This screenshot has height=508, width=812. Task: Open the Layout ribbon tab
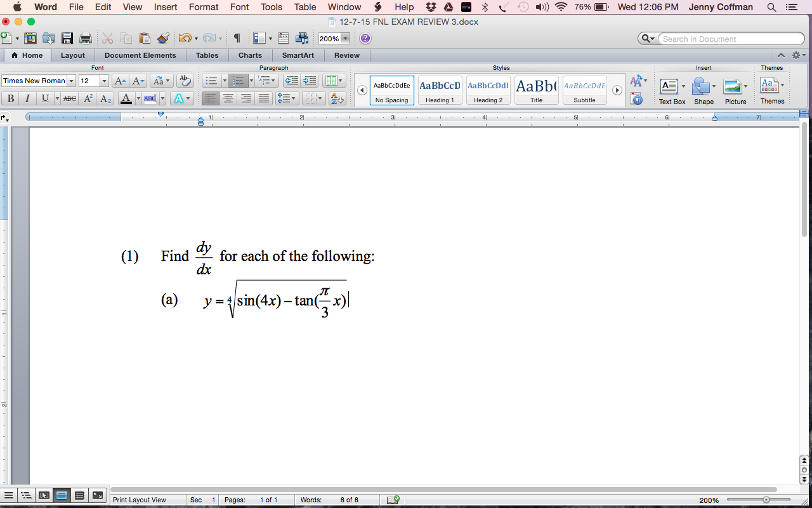[73, 55]
